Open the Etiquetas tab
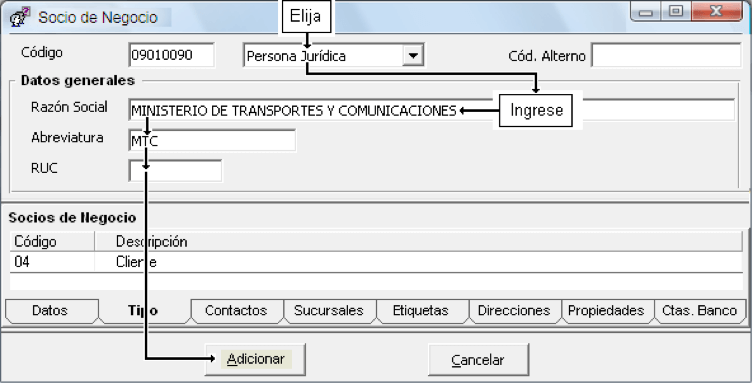 tap(421, 311)
